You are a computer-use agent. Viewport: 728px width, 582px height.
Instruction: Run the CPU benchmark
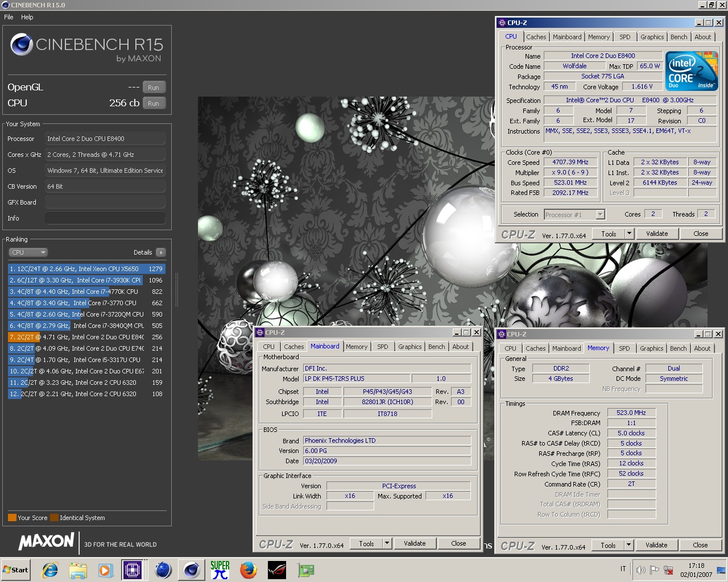coord(154,103)
